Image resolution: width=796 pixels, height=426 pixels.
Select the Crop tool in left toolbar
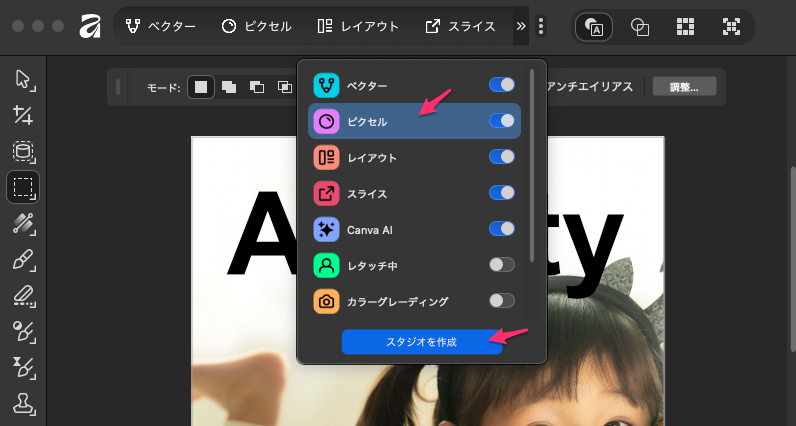coord(22,115)
